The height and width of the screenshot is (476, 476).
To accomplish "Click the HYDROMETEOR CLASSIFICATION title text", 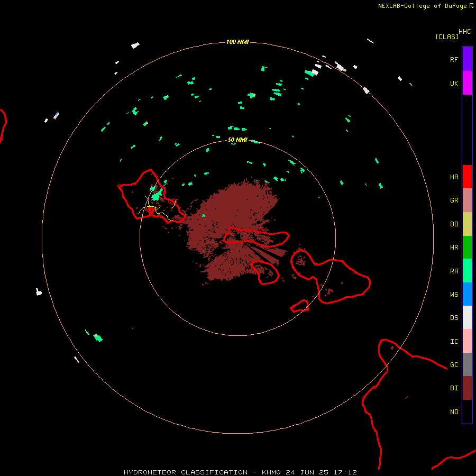I will coord(186,472).
